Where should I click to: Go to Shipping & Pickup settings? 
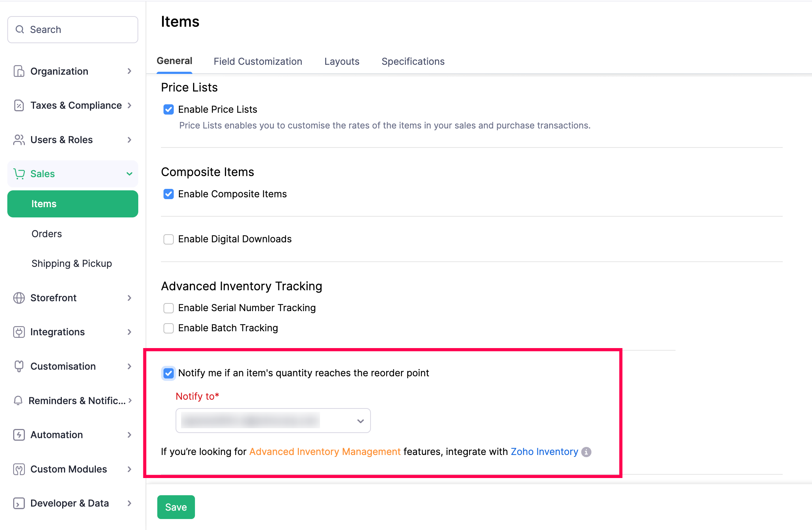coord(72,264)
